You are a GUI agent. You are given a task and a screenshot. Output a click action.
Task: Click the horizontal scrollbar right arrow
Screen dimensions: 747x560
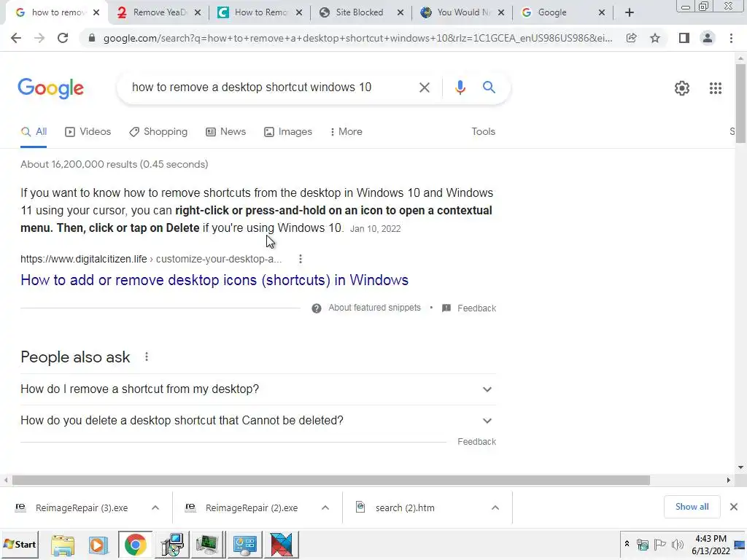point(729,480)
